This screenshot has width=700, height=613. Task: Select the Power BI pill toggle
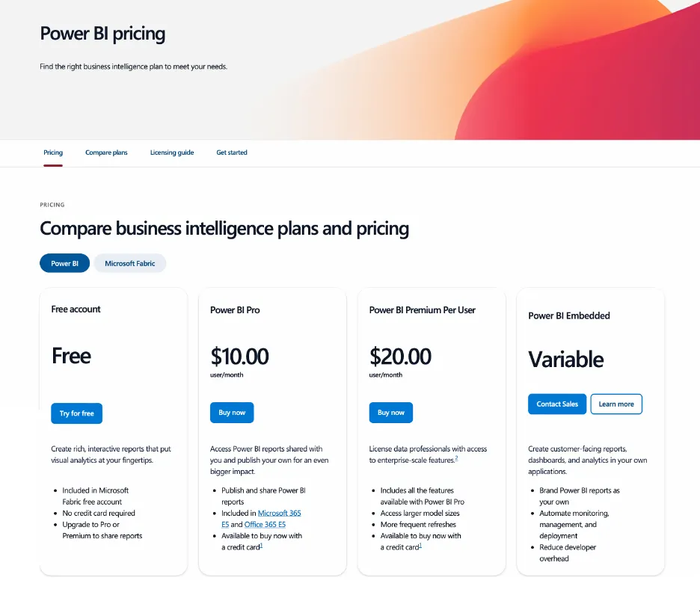tap(65, 263)
